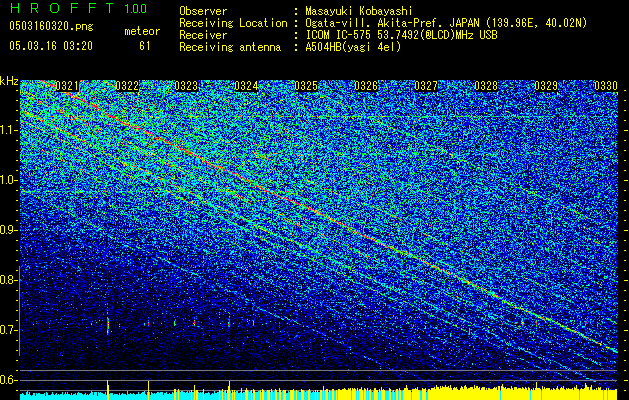Screen dimensions: 629x400
Task: Select the filename 0503160320.png
Action: coord(51,26)
